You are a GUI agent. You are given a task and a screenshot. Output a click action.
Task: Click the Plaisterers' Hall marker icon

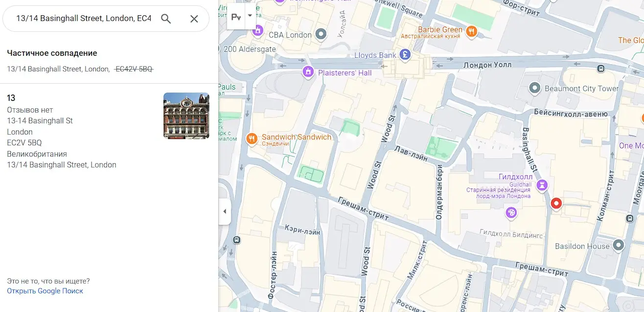click(x=308, y=72)
